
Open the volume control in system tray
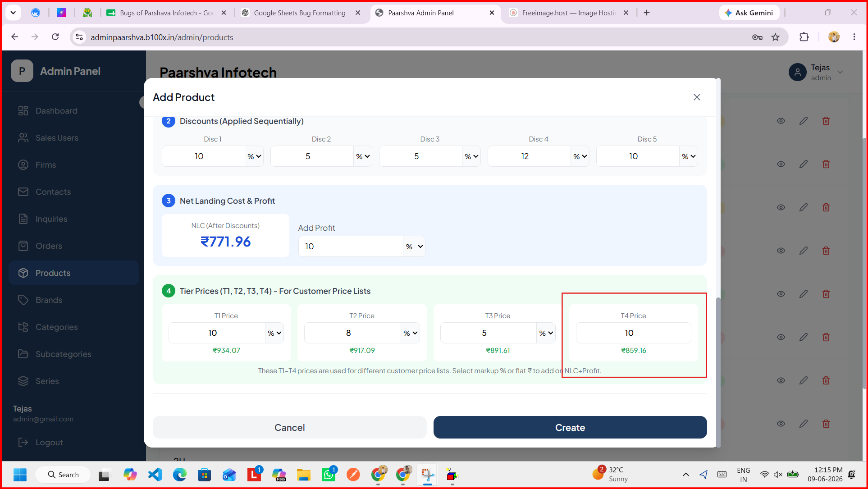[778, 475]
